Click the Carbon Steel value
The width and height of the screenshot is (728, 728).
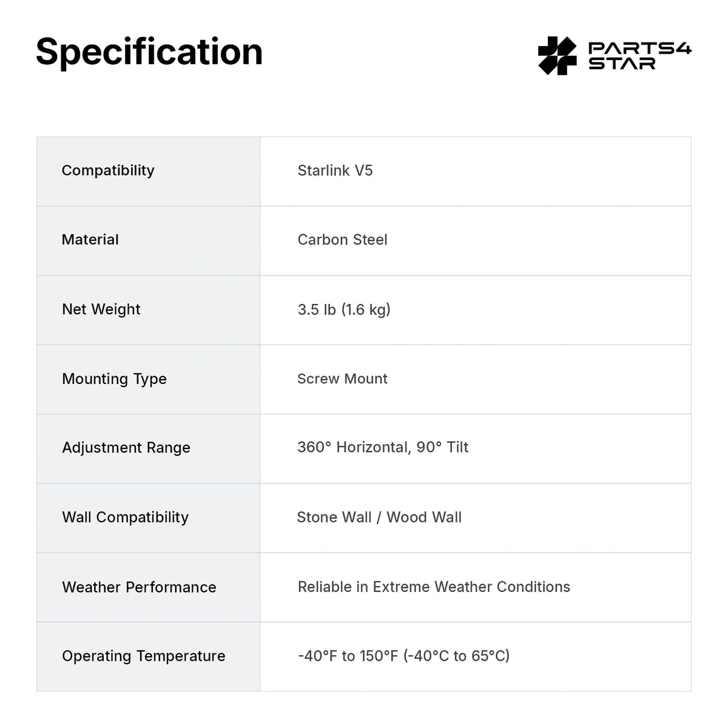tap(342, 240)
